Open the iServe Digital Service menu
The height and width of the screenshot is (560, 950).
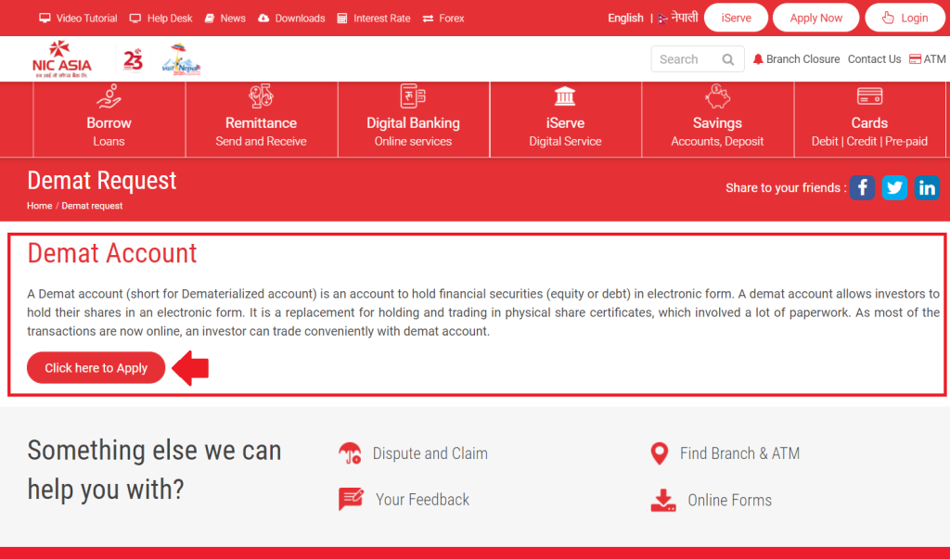click(x=565, y=120)
